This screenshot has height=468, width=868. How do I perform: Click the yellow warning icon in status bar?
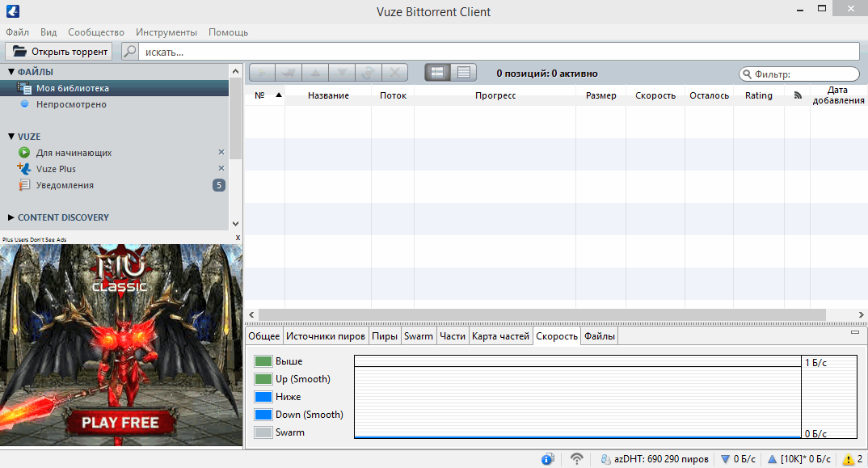coord(848,459)
